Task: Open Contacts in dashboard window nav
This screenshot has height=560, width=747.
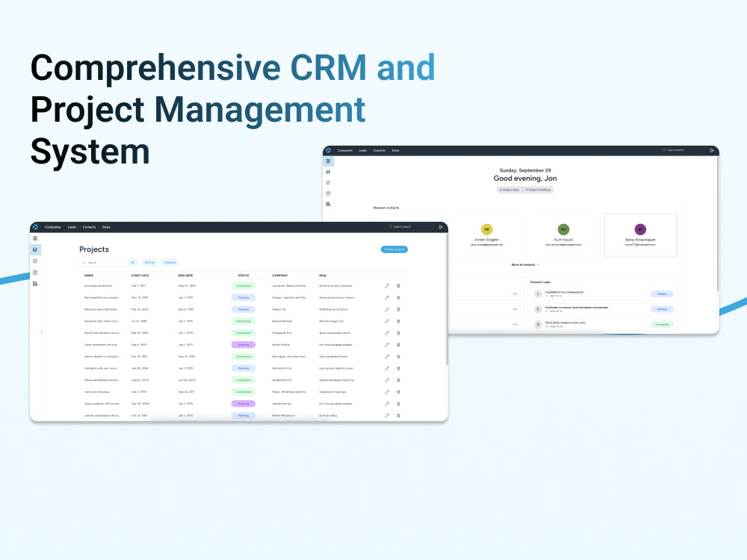Action: (x=379, y=151)
